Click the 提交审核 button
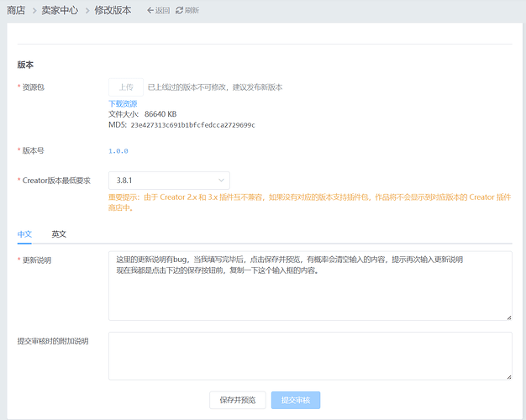526x420 pixels. tap(296, 400)
